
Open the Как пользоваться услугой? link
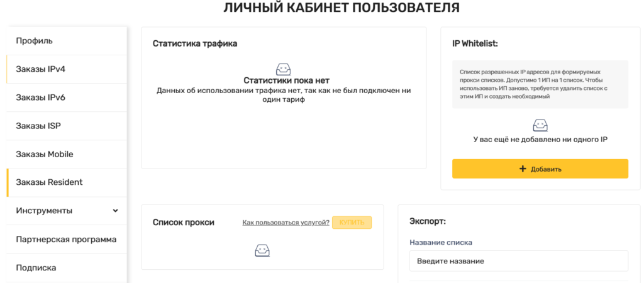click(x=286, y=223)
